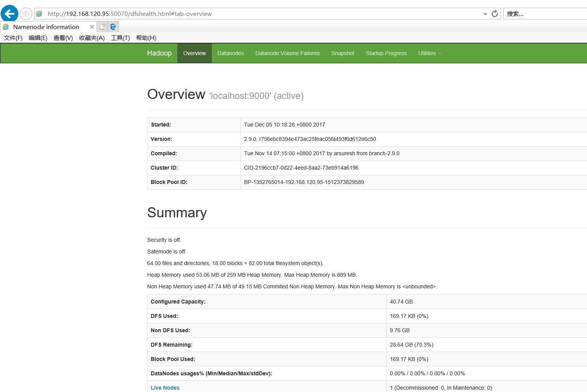
Task: Click the Non Heap Memory used line
Action: 292,286
